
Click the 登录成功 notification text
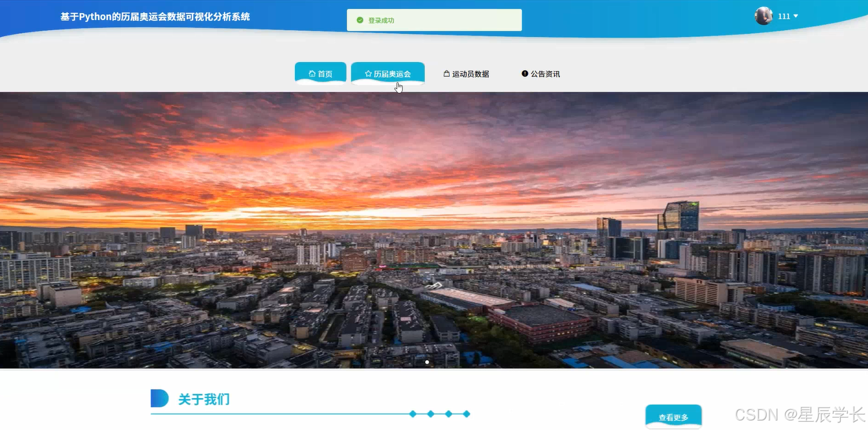(381, 20)
